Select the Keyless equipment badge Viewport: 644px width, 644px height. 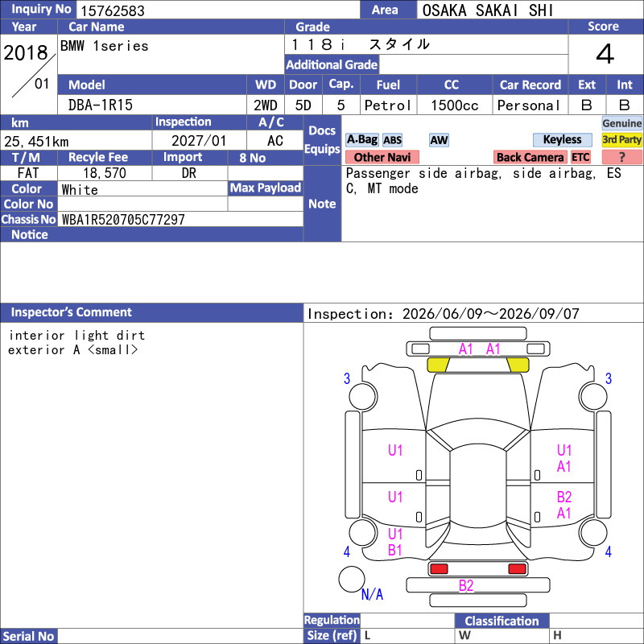tap(562, 139)
